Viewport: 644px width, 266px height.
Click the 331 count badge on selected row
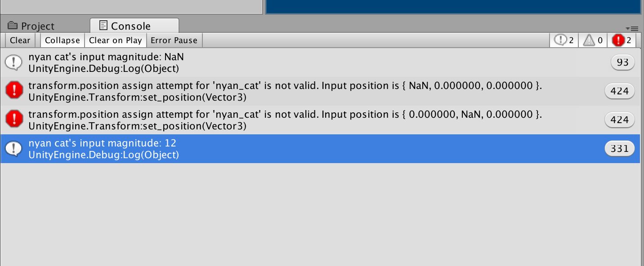[x=619, y=149]
